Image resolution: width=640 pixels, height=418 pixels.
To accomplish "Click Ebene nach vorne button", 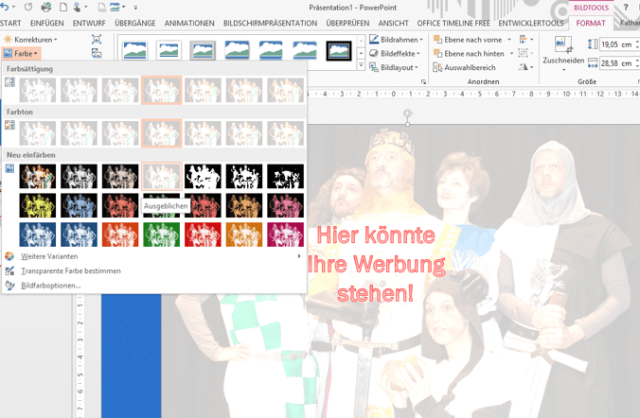I will [468, 40].
